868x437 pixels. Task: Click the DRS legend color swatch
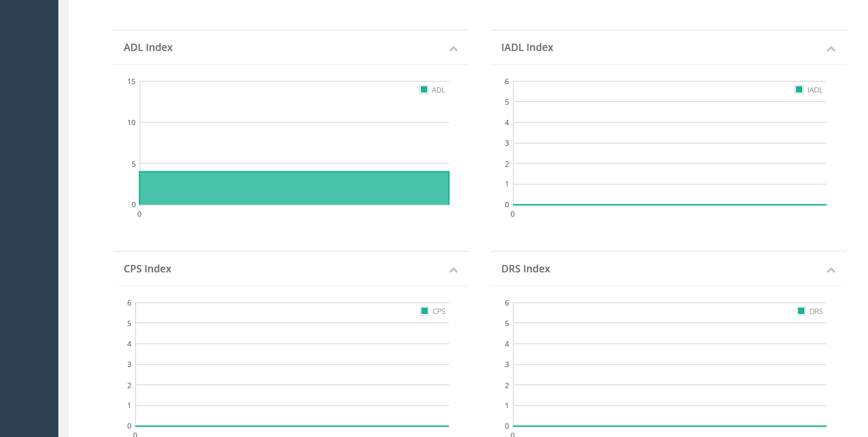[x=801, y=311]
